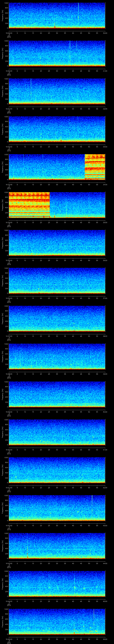This screenshot has width=114, height=644.
Task: Select the spectrogram panel starting at 16:42:00
Action: click(x=57, y=508)
